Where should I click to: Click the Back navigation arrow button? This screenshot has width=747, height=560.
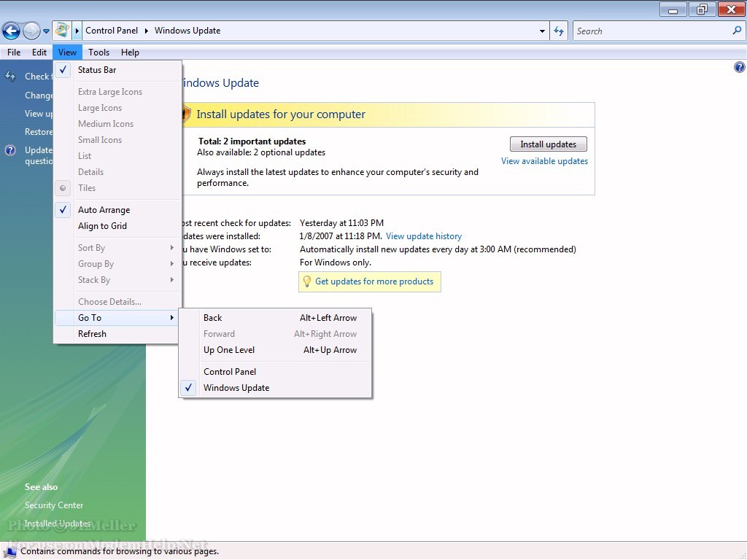point(11,31)
